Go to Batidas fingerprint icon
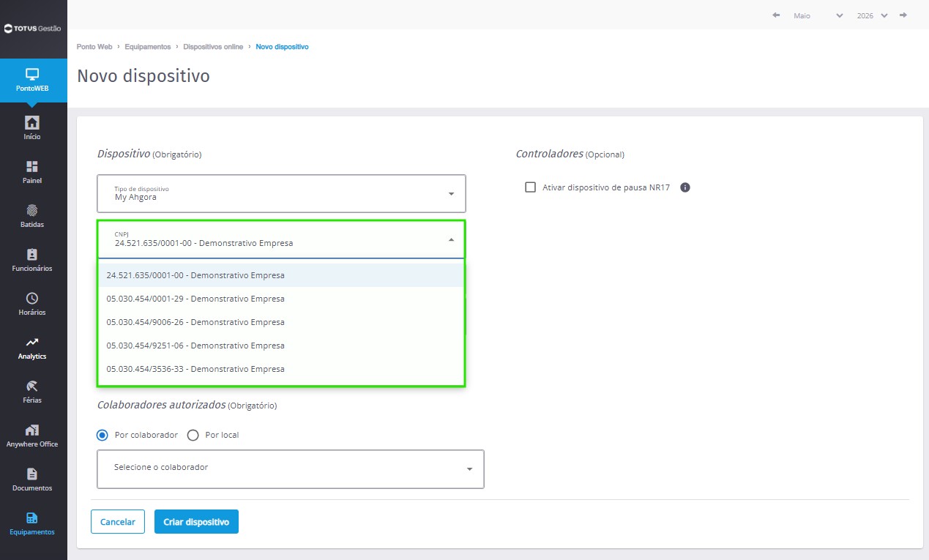 32,210
